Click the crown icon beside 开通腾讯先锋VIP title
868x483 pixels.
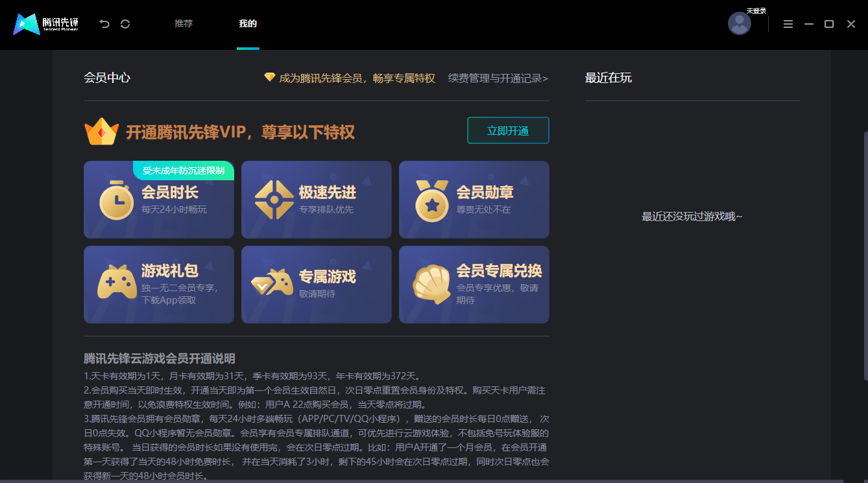[x=102, y=131]
